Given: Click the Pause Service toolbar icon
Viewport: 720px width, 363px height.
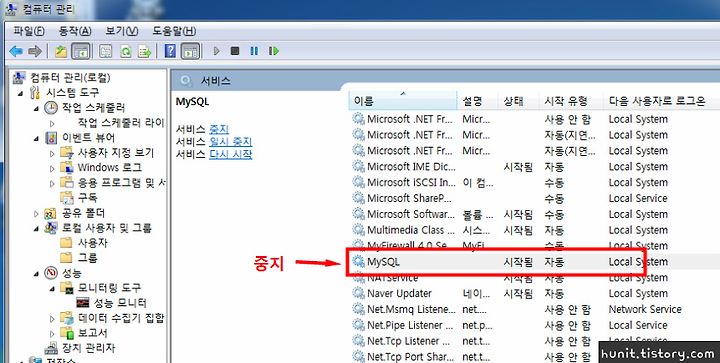Looking at the screenshot, I should (x=254, y=51).
